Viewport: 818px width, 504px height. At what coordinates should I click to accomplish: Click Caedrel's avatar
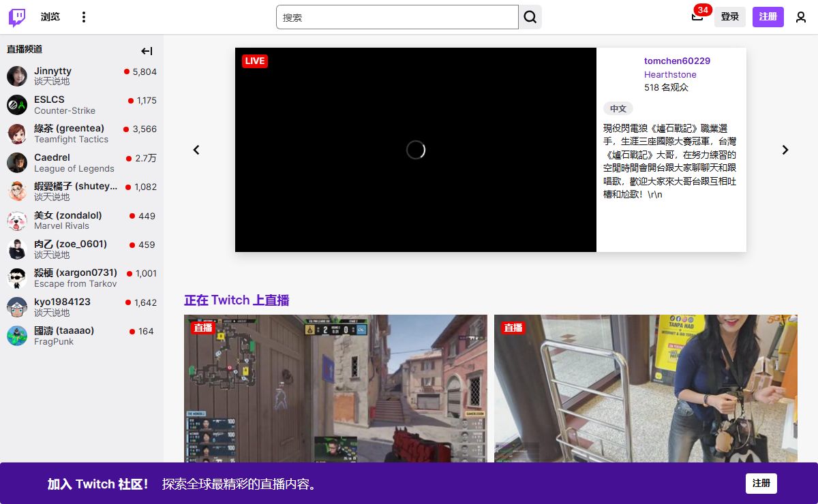(x=17, y=163)
